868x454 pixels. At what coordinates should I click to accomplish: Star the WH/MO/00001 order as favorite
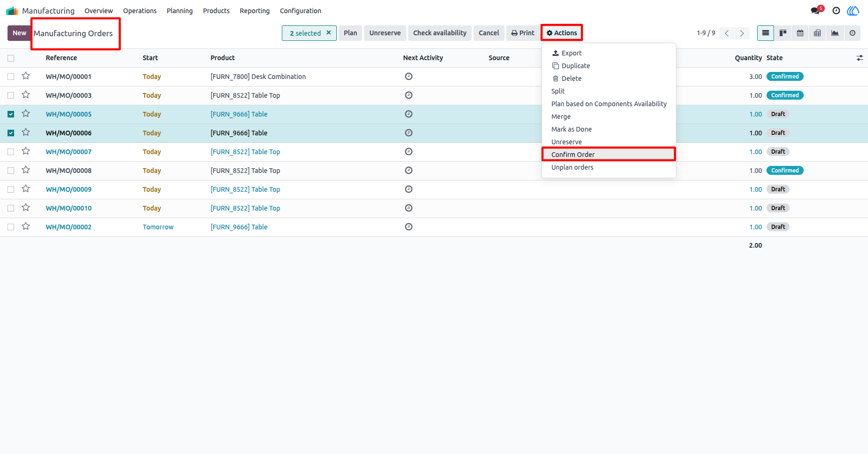click(26, 76)
